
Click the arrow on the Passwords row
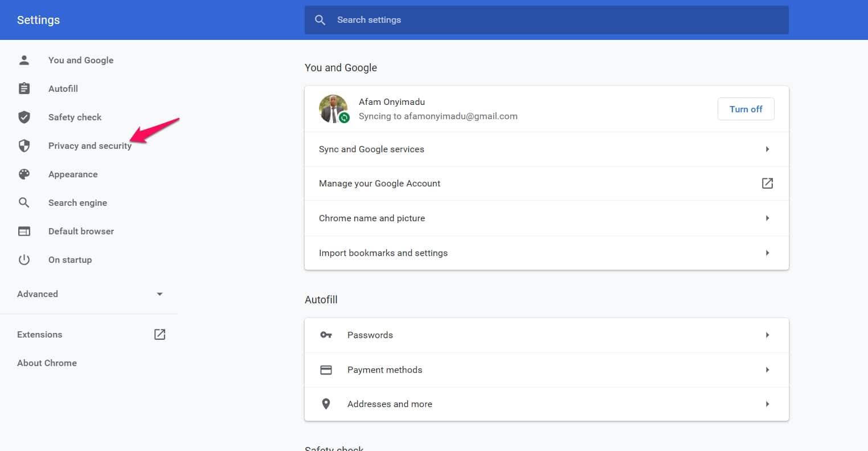(x=767, y=335)
